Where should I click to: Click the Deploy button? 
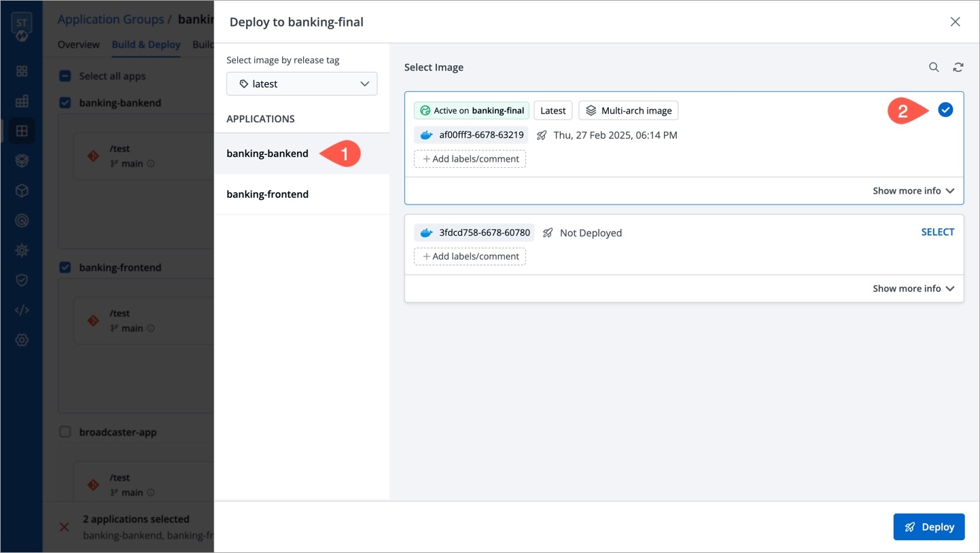pyautogui.click(x=928, y=527)
